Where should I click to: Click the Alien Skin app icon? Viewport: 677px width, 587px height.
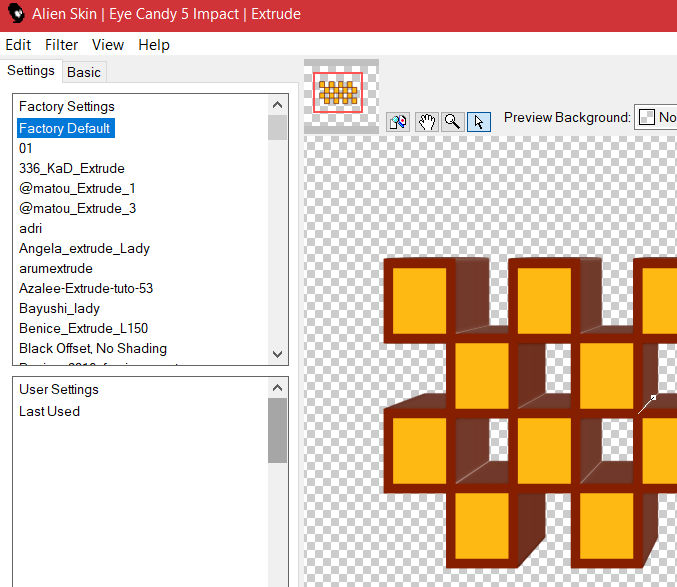(x=15, y=15)
